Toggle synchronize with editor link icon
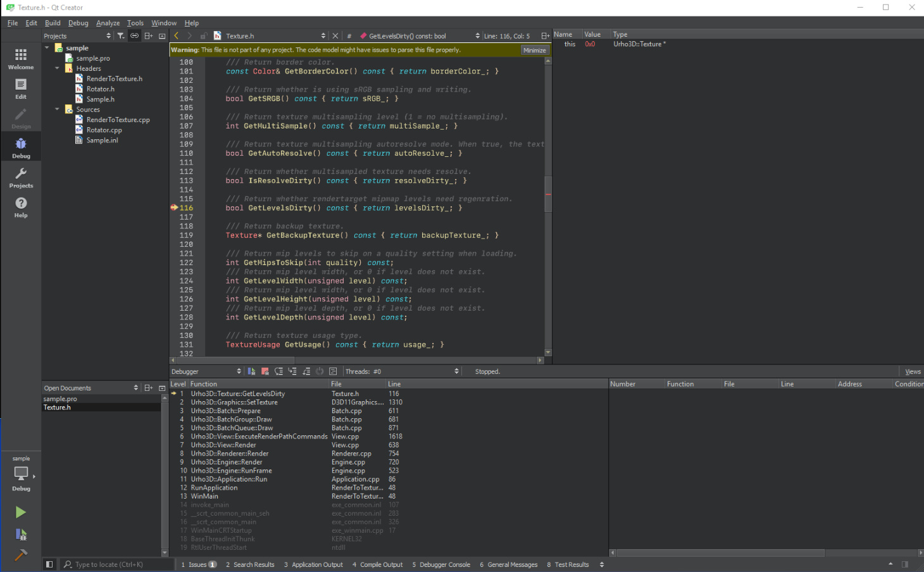Image resolution: width=924 pixels, height=572 pixels. (134, 36)
